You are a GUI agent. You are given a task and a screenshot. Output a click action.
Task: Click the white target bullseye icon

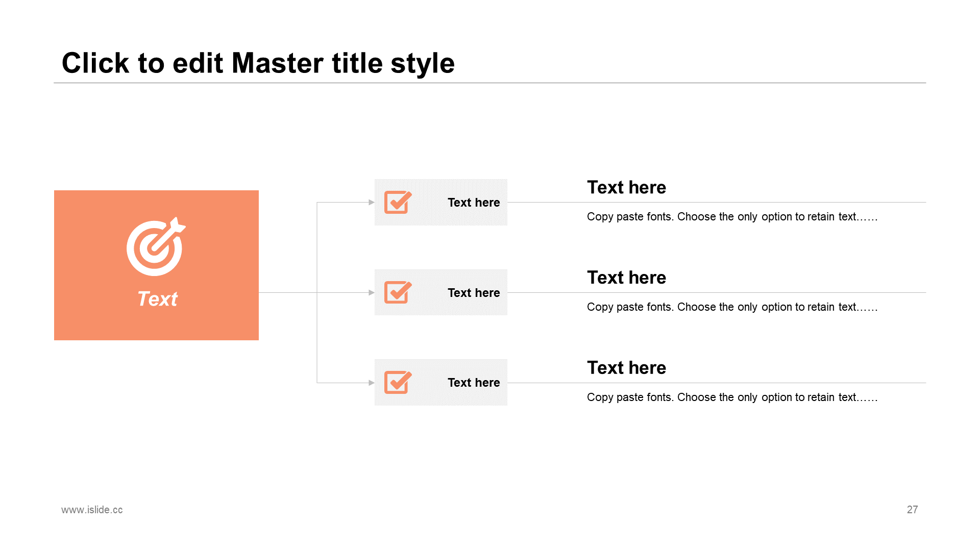pos(156,246)
